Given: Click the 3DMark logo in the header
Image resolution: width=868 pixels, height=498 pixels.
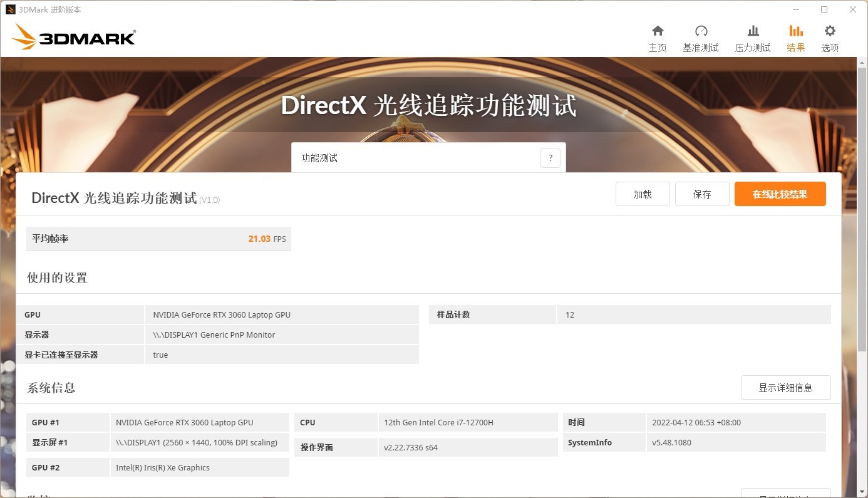Looking at the screenshot, I should (x=74, y=37).
